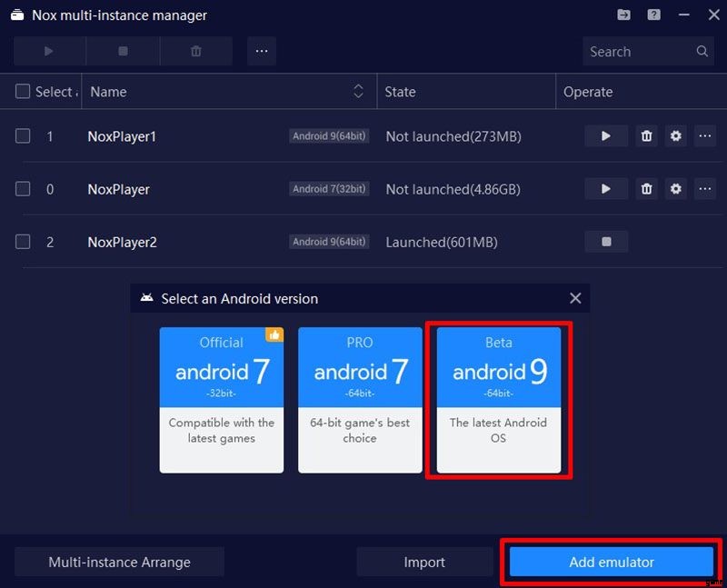Click the Android 9(64bit) tag of NoxPlayer1
The image size is (727, 588).
(x=329, y=136)
